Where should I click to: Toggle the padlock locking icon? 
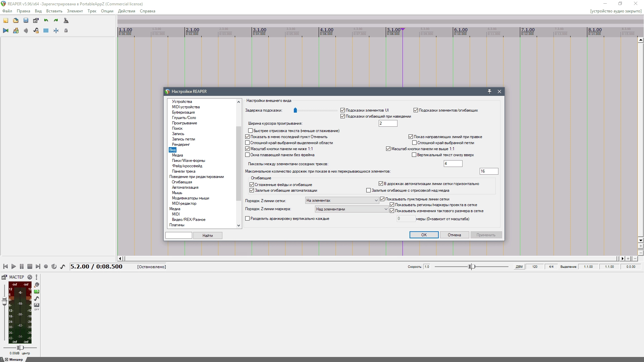click(x=66, y=31)
